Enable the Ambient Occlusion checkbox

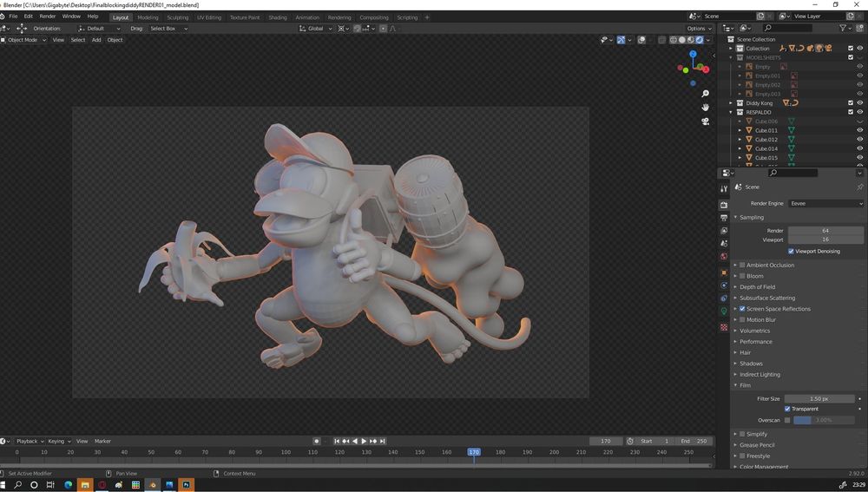(x=742, y=266)
